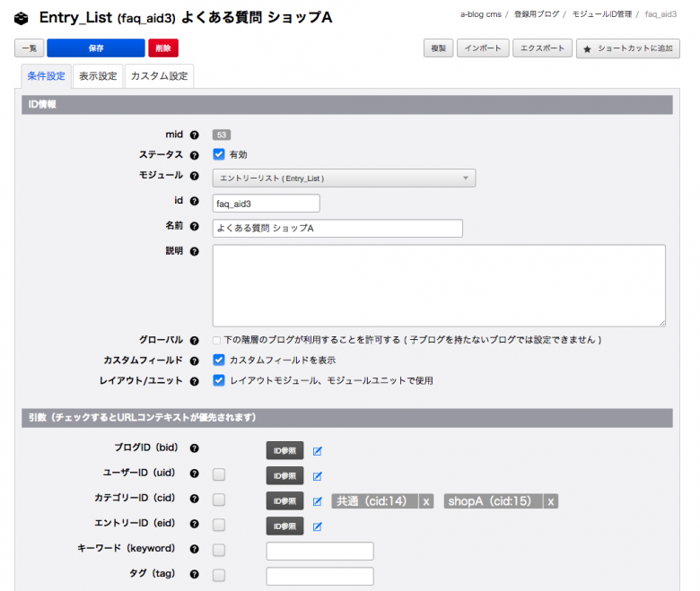This screenshot has width=700, height=591.
Task: Click the edit icon in the カテゴリーID row
Action: tap(318, 501)
